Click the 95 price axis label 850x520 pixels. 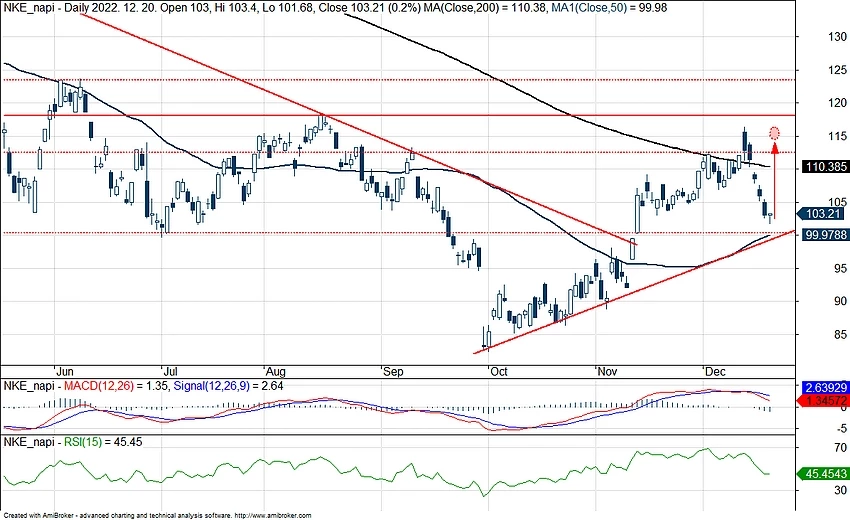[x=840, y=268]
